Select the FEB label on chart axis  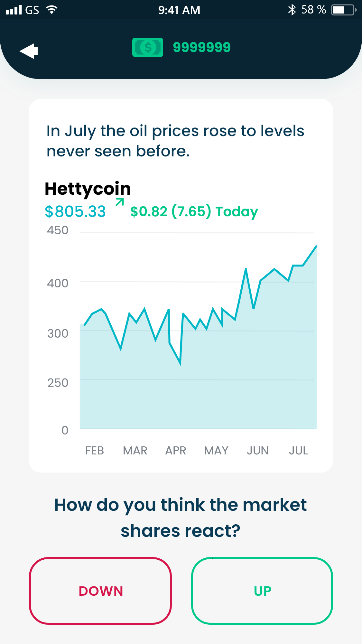[95, 451]
